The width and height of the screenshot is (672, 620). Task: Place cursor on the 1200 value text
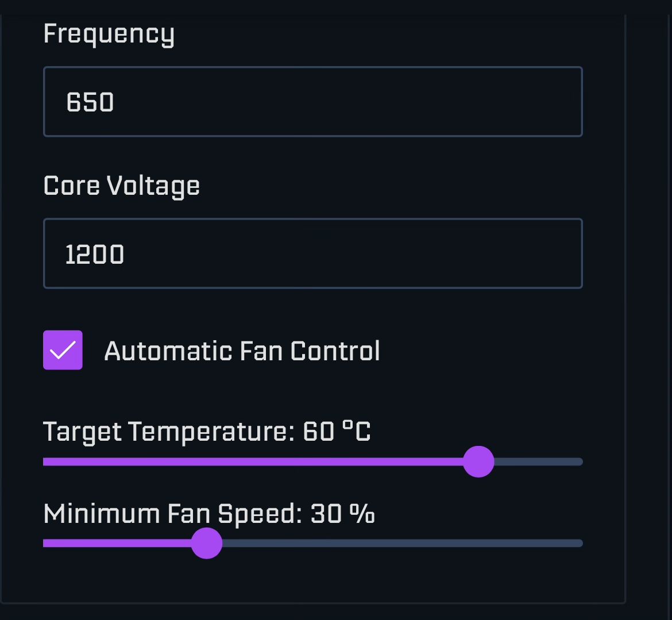click(x=95, y=254)
